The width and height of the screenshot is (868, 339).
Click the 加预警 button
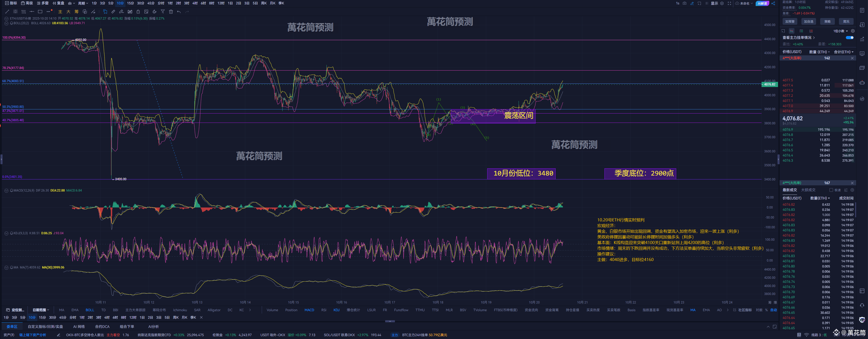click(790, 21)
